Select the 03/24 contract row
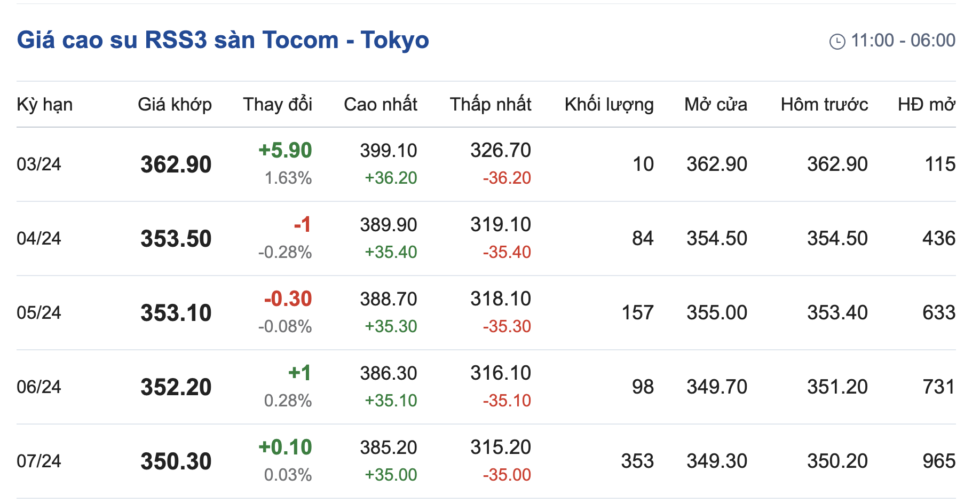This screenshot has width=980, height=502. [x=39, y=164]
